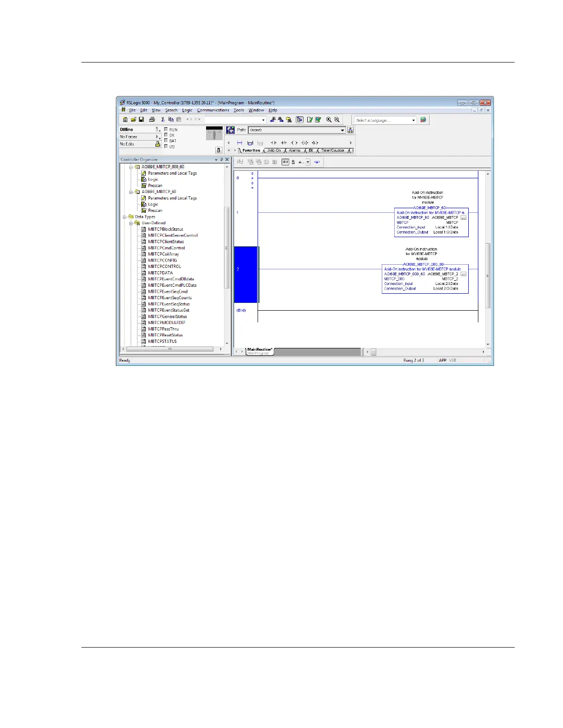Click Local:1:I.Data connection input value

447,227
